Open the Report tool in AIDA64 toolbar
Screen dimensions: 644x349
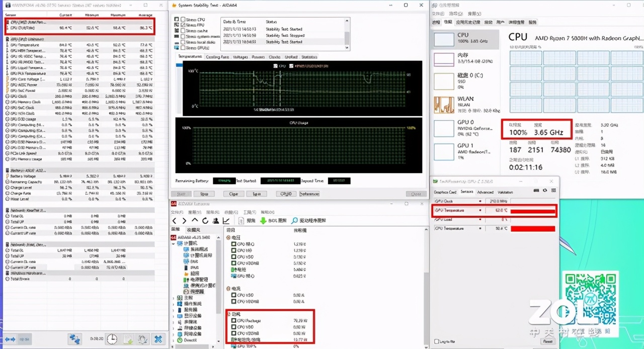click(x=248, y=221)
